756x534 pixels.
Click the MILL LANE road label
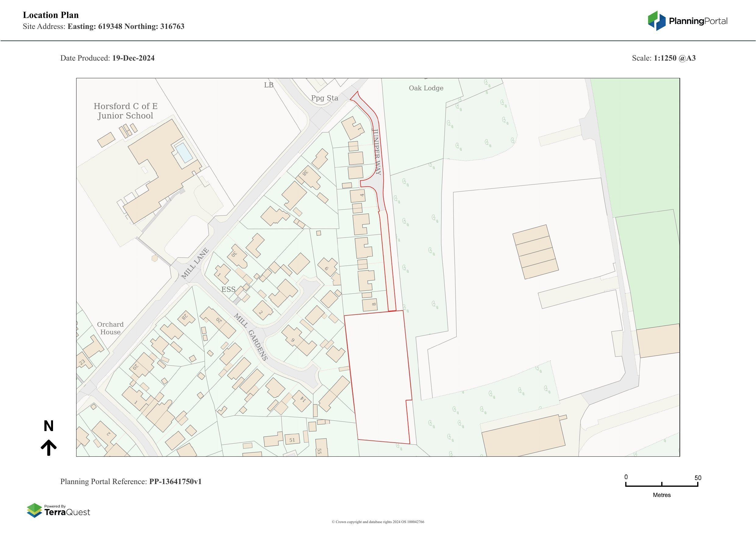click(x=195, y=264)
